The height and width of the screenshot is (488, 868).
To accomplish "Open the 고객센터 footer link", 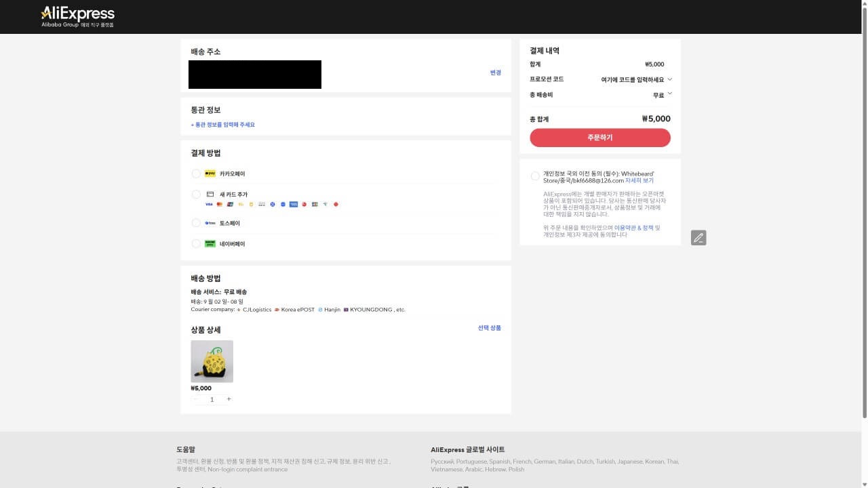I will tap(186, 462).
